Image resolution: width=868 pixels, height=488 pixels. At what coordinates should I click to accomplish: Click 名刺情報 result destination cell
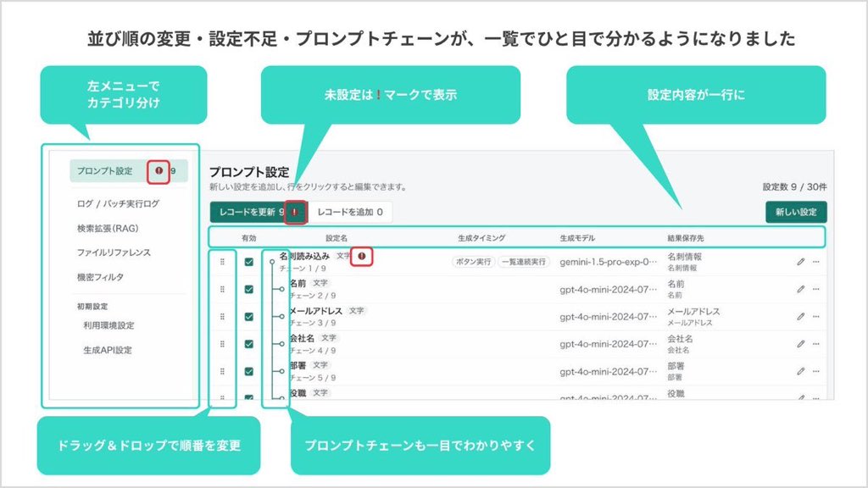(685, 262)
